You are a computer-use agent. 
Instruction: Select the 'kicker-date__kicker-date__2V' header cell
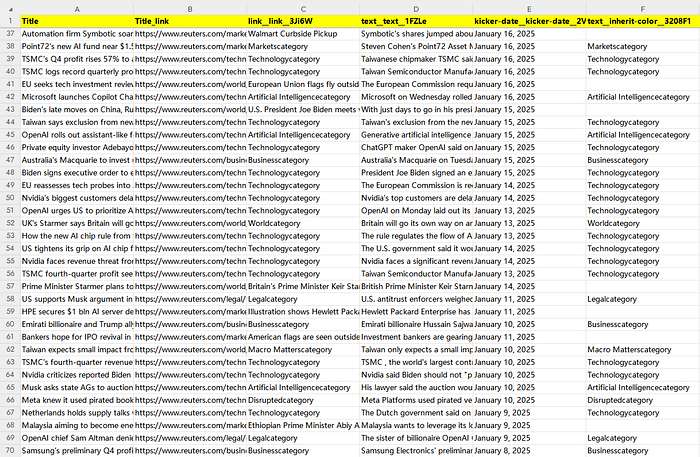[529, 21]
